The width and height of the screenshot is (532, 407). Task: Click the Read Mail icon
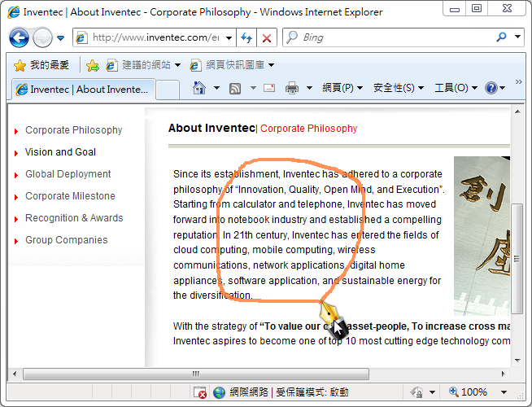pyautogui.click(x=269, y=88)
